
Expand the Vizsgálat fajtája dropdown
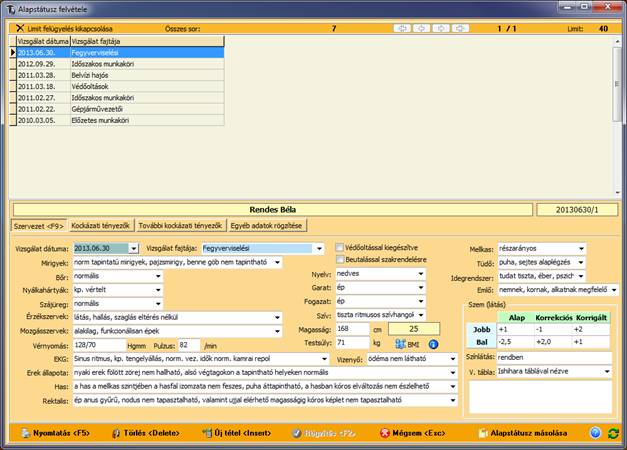coord(319,248)
